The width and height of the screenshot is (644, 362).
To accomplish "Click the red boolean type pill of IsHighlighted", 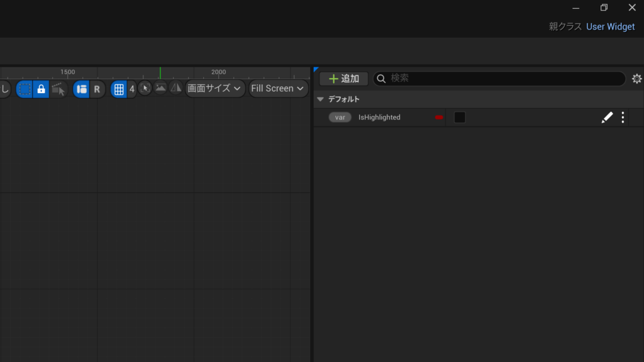I will [439, 118].
